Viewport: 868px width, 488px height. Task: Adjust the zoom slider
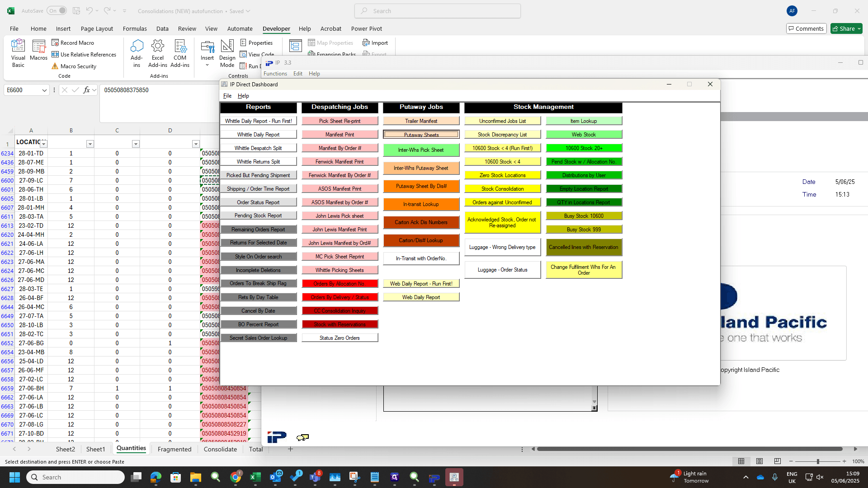click(x=817, y=461)
